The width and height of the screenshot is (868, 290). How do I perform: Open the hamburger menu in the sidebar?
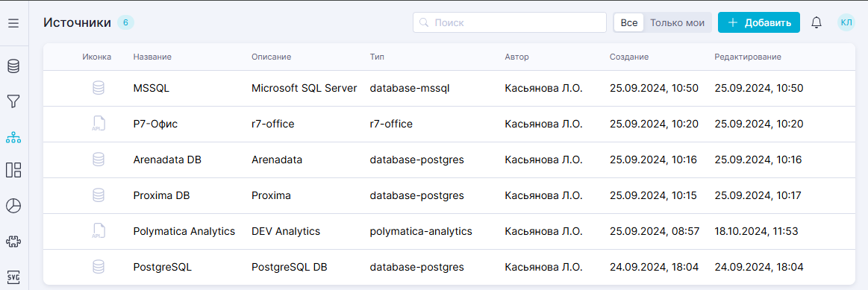(13, 22)
